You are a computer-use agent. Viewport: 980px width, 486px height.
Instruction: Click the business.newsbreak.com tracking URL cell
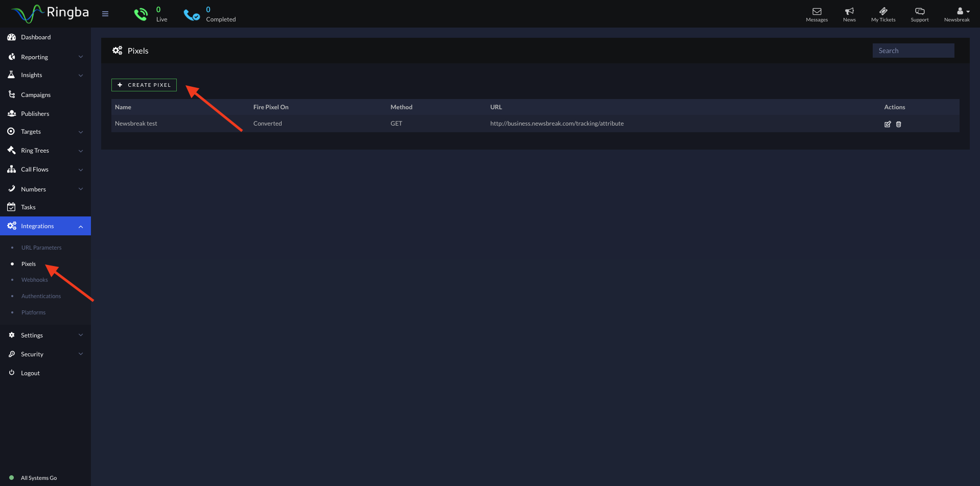[557, 124]
